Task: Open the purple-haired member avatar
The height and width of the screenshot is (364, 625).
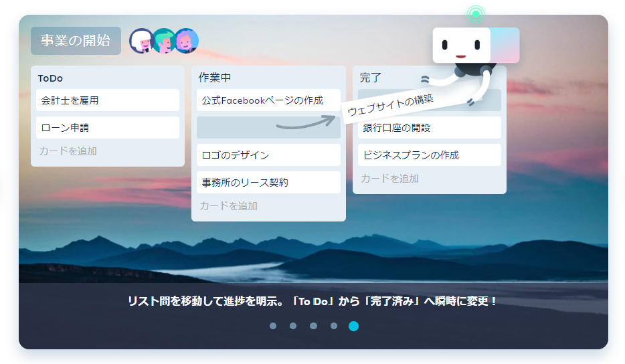Action: 186,41
